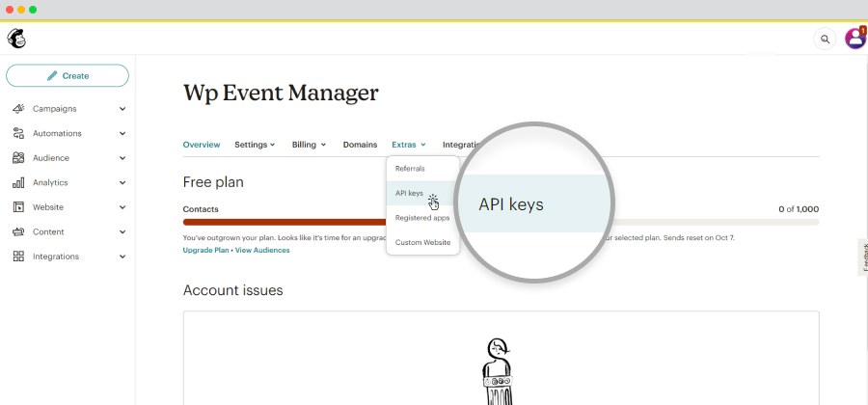Click the Website sidebar label
The width and height of the screenshot is (868, 405).
[48, 207]
